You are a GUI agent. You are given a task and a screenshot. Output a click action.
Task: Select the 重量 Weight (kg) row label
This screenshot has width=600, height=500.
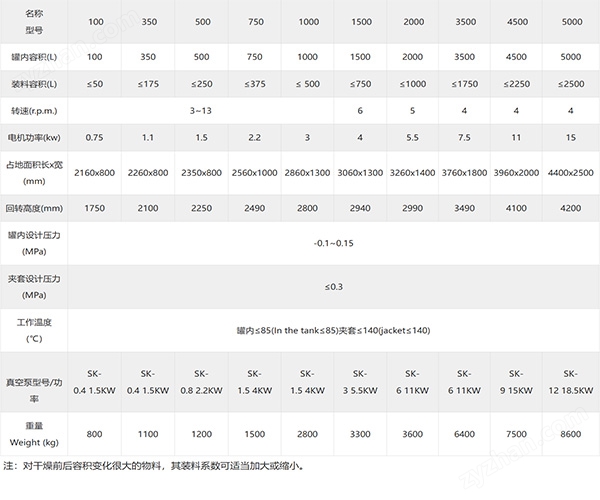point(34,436)
